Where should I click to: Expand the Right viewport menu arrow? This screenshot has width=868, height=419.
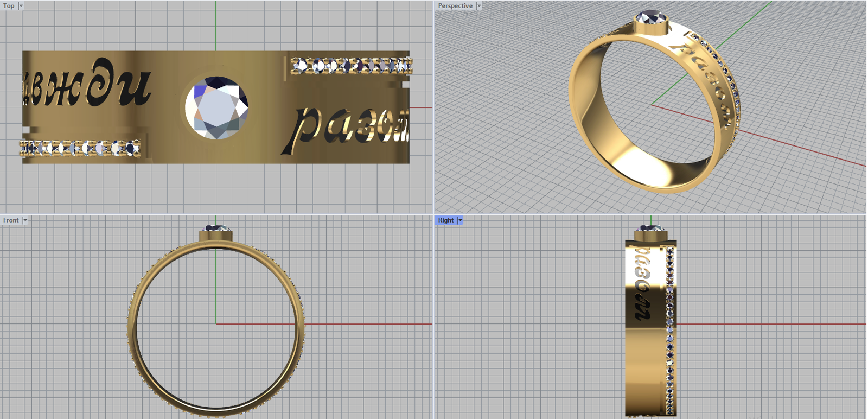(x=460, y=220)
